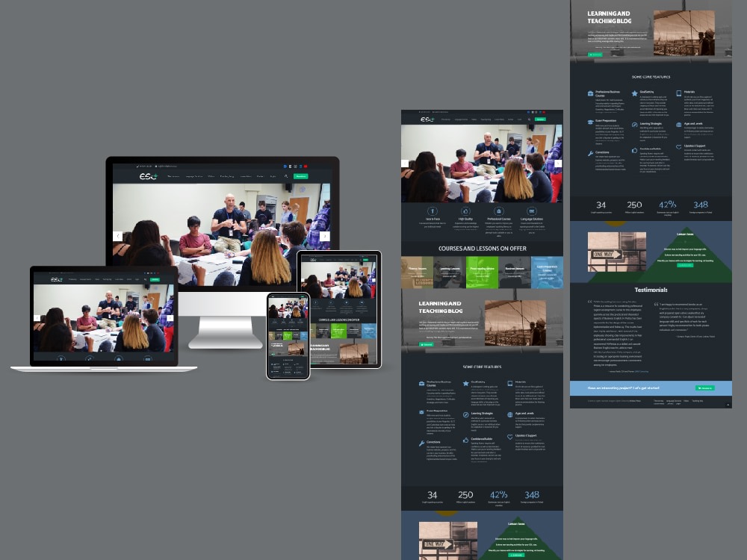Click the previous slide arrow in the centre page preview
Image resolution: width=747 pixels, height=560 pixels.
point(405,164)
